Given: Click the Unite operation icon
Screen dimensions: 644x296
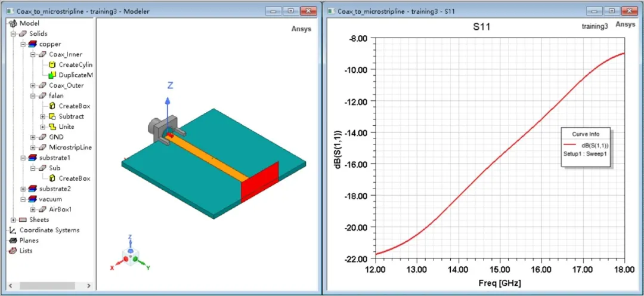Looking at the screenshot, I should click(x=52, y=127).
